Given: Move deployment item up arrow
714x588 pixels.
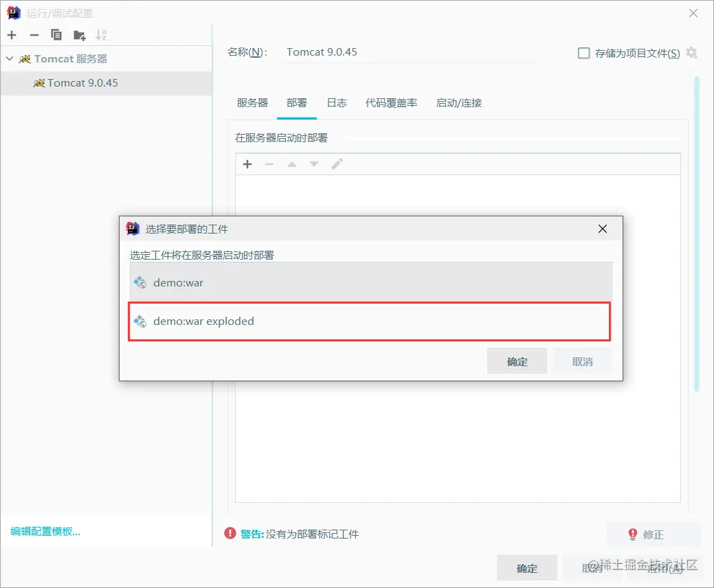Looking at the screenshot, I should click(x=292, y=164).
